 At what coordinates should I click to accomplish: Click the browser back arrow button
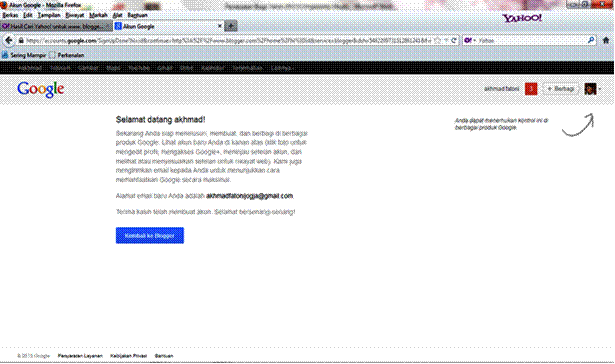tap(9, 40)
